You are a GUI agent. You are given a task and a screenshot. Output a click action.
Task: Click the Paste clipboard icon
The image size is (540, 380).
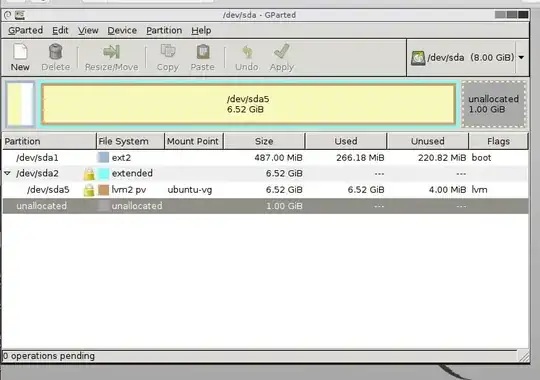tap(203, 52)
